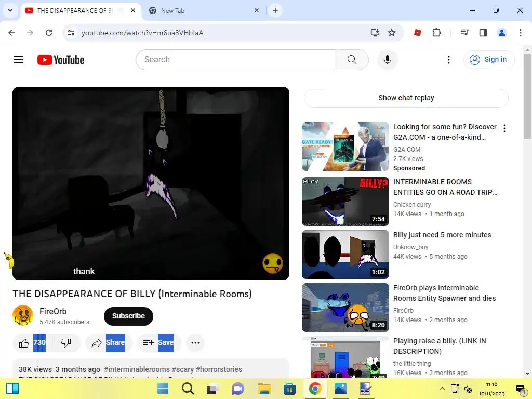Open Windows Start menu

[163, 389]
